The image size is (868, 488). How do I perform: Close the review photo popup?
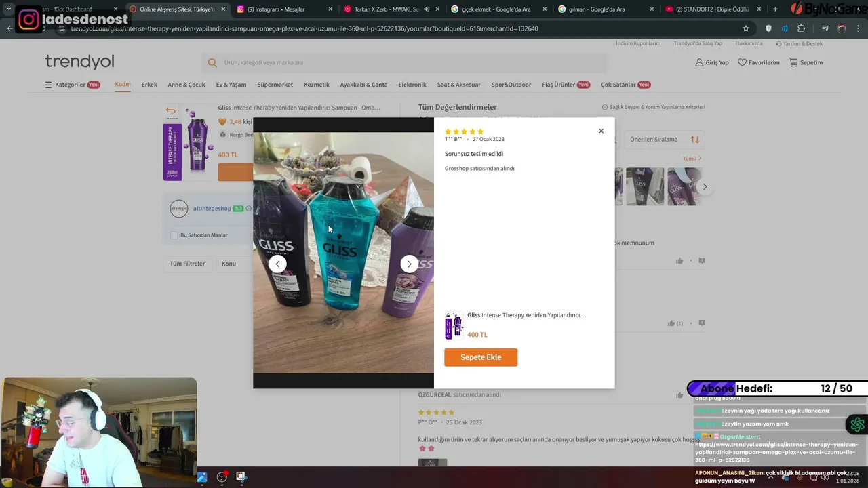pos(601,131)
